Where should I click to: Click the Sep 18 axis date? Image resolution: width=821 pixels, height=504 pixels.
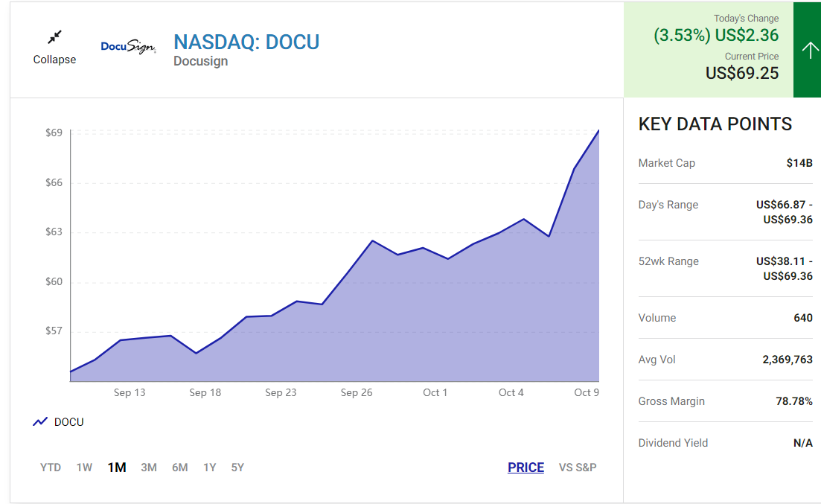click(205, 392)
